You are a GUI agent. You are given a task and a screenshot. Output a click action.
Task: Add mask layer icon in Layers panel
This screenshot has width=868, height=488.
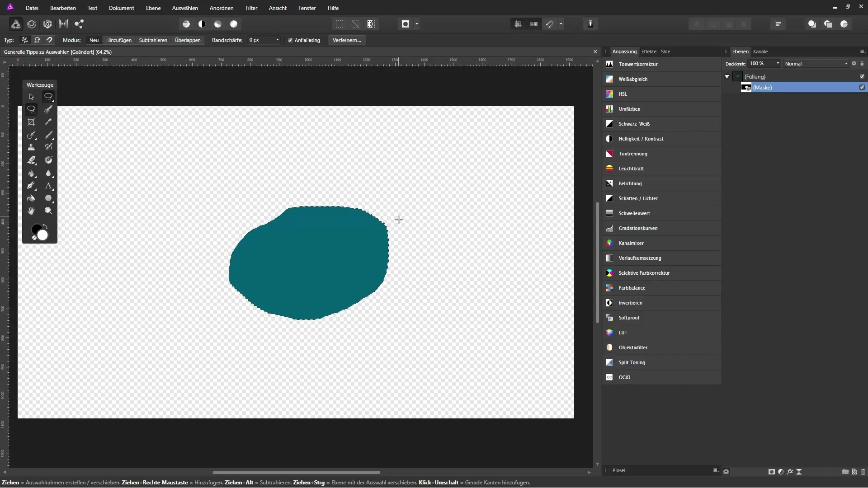(x=772, y=472)
